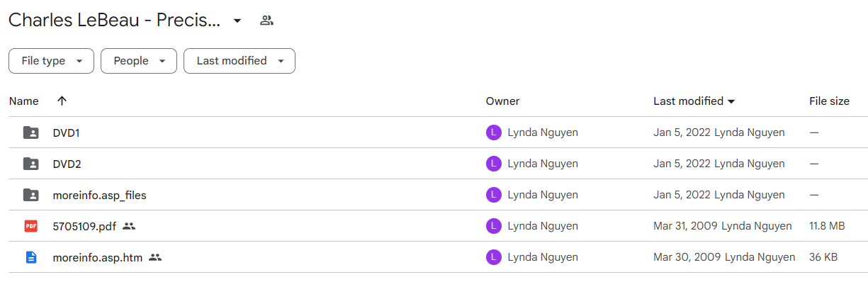Open Lynda Nguyen's avatar on the DVD1 row
868x299 pixels.
tap(494, 132)
